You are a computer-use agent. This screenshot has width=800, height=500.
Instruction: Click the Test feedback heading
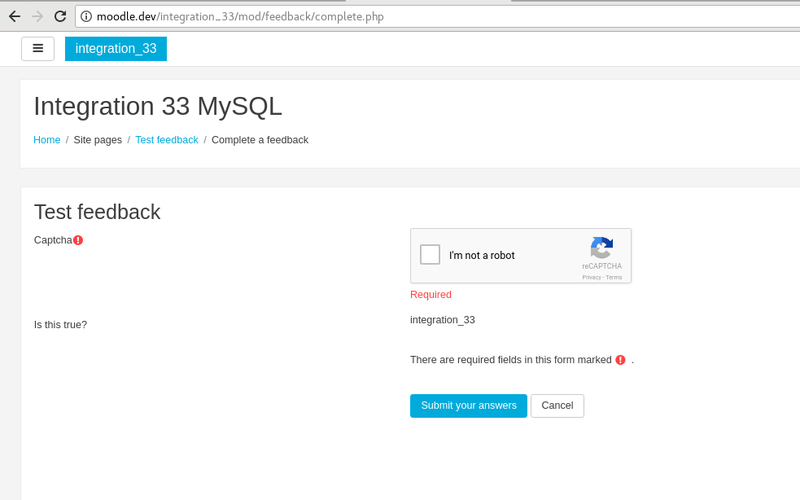[97, 212]
